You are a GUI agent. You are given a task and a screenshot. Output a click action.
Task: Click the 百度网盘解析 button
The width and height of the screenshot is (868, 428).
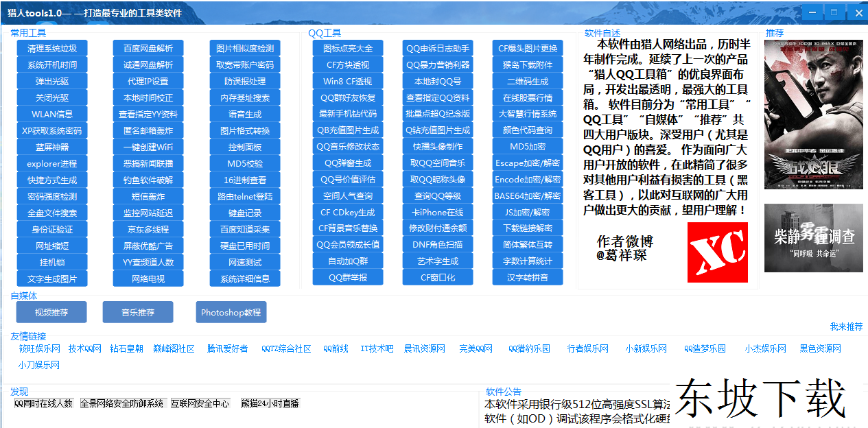pos(148,49)
